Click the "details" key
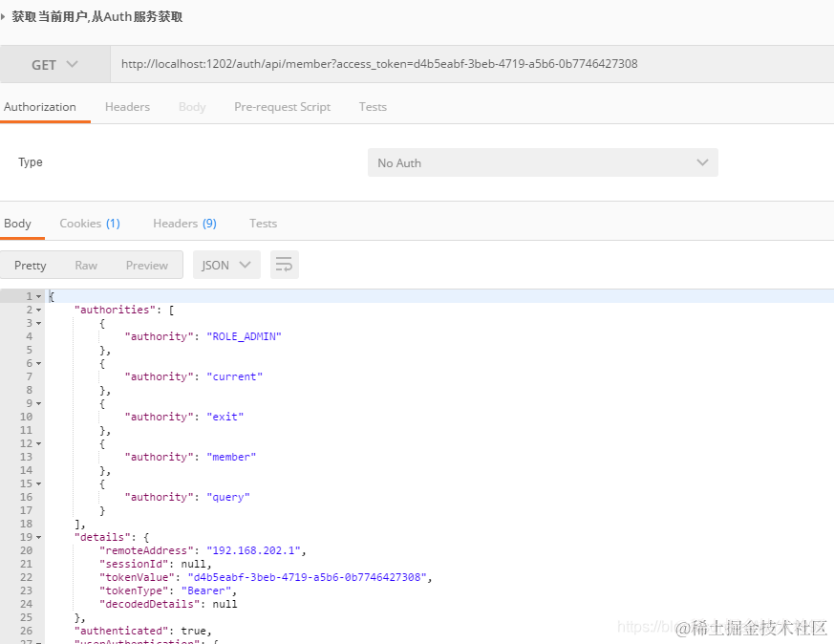Image resolution: width=834 pixels, height=644 pixels. point(102,537)
